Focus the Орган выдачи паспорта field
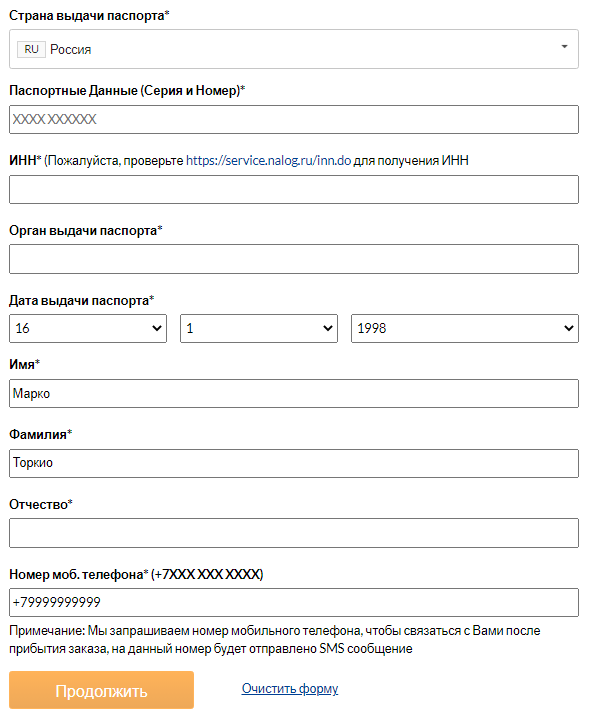Screen dimensions: 592x726 click(x=293, y=259)
